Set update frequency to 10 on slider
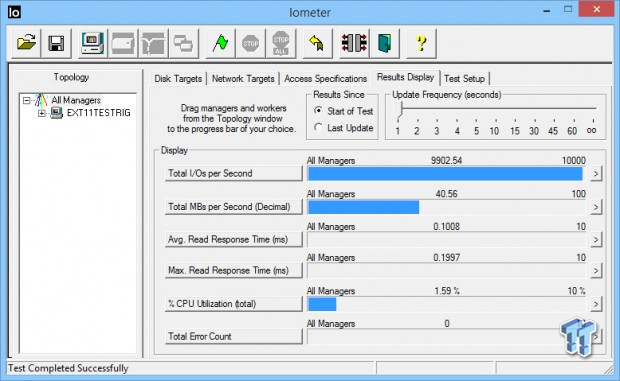 [x=495, y=131]
